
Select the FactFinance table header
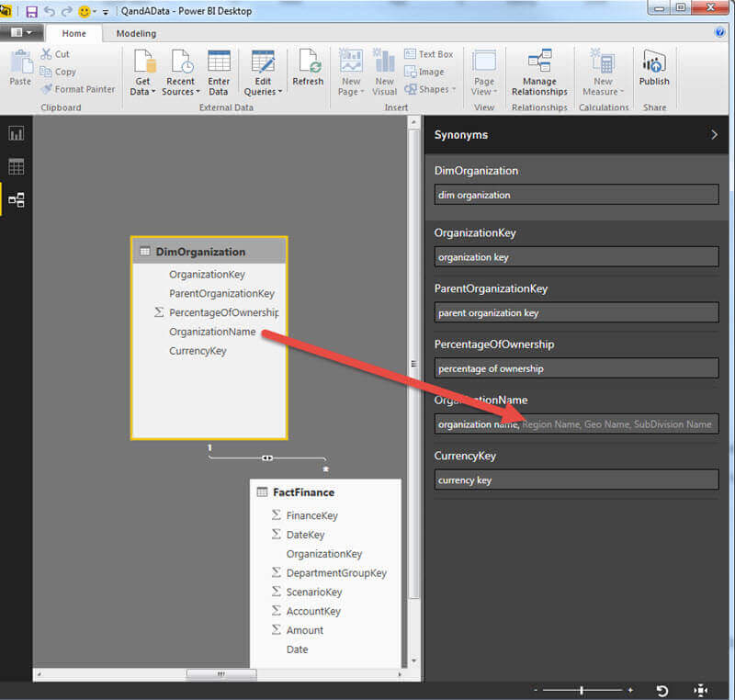pos(325,492)
